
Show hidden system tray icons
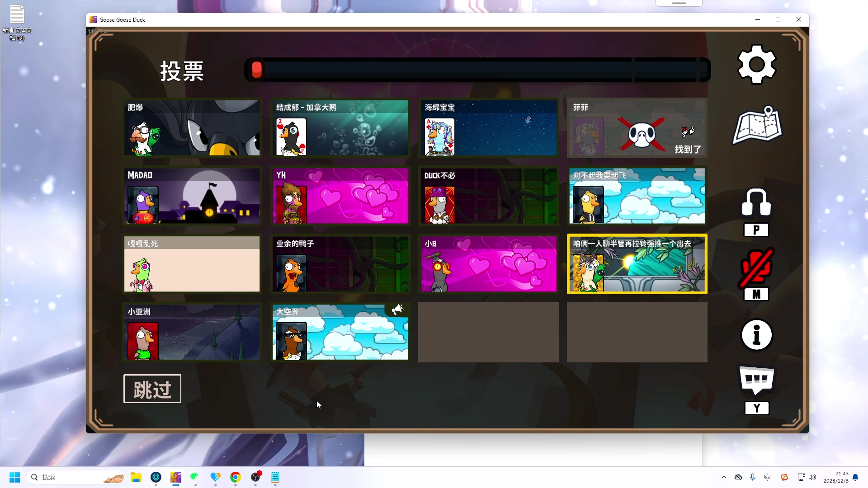click(x=724, y=477)
